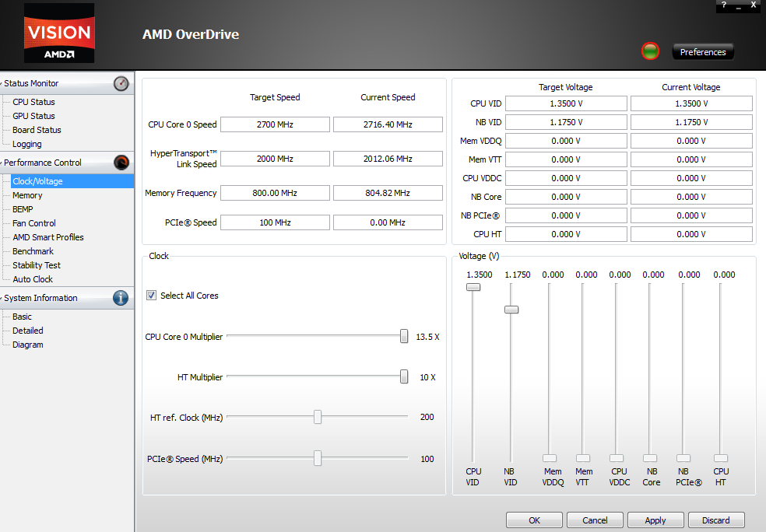Click the CPU HT voltage slider handle

click(x=721, y=458)
